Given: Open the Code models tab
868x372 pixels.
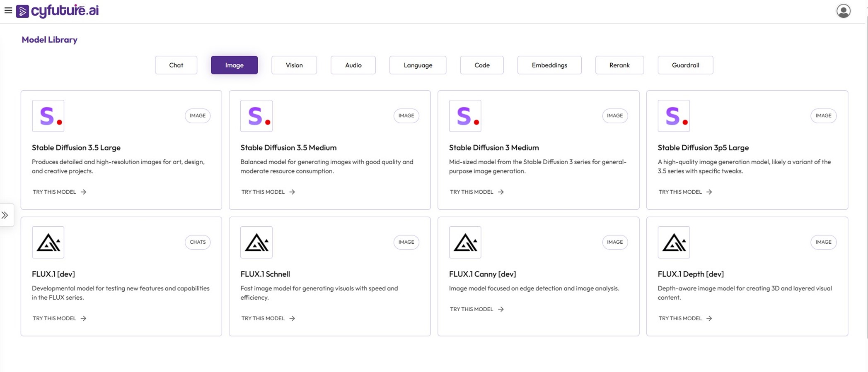Looking at the screenshot, I should pyautogui.click(x=482, y=65).
